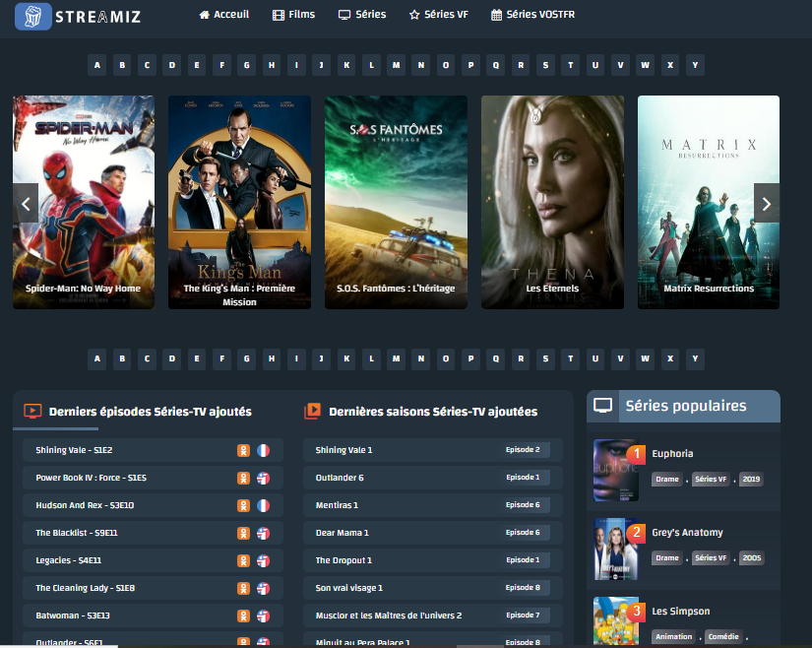The image size is (812, 648).
Task: Click the Animation tag under Les Simpson
Action: point(674,636)
